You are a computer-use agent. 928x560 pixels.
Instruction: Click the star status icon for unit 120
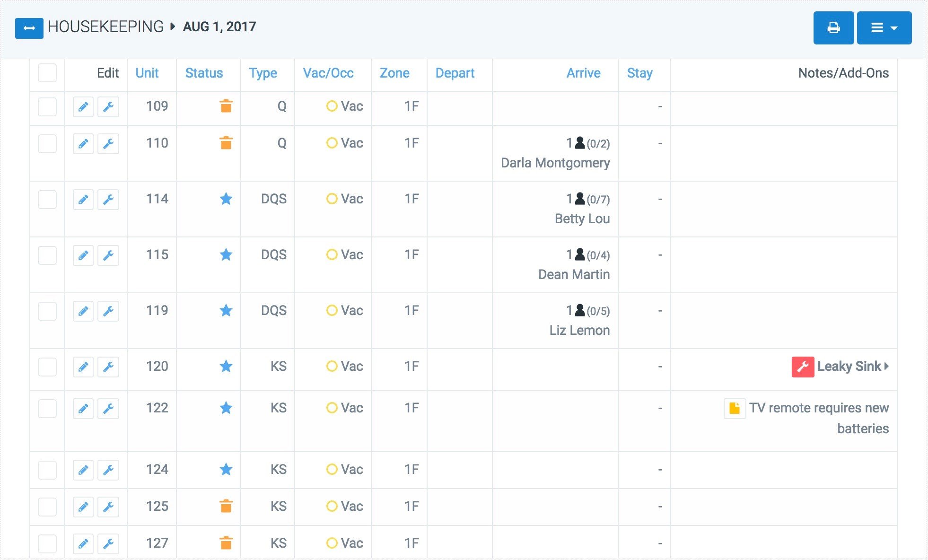226,366
